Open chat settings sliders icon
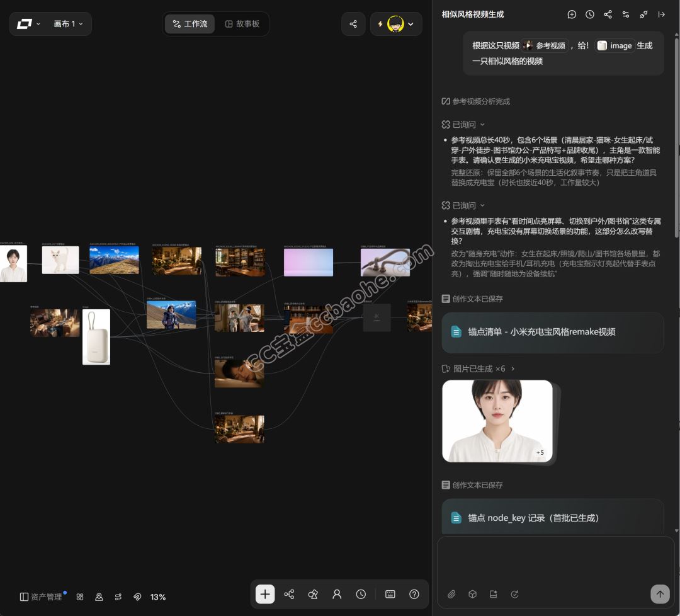Image resolution: width=680 pixels, height=616 pixels. coord(625,14)
